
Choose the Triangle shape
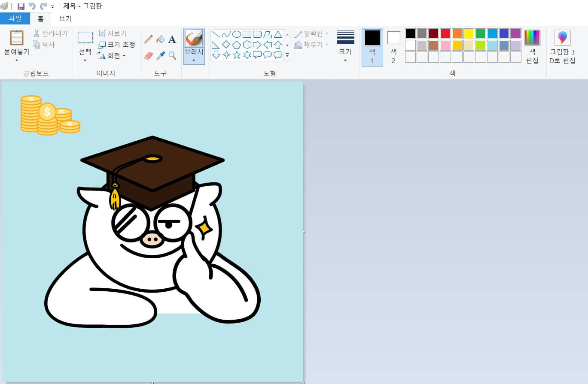(x=278, y=34)
